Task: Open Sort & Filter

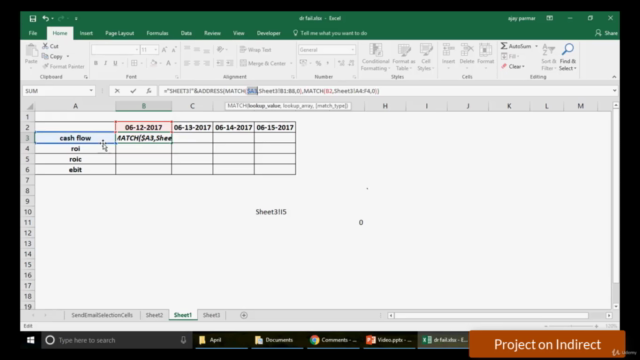Action: (548, 57)
